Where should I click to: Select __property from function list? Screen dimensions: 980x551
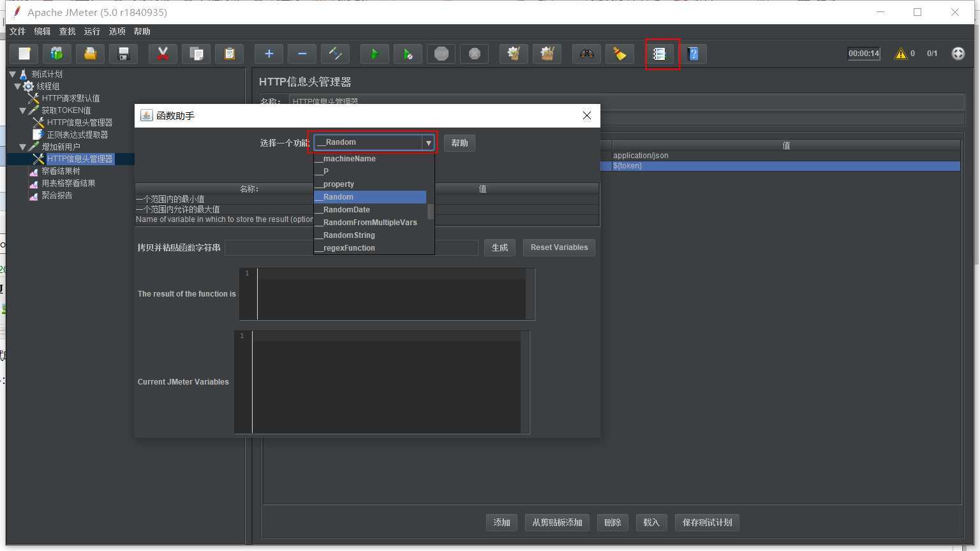pyautogui.click(x=370, y=184)
